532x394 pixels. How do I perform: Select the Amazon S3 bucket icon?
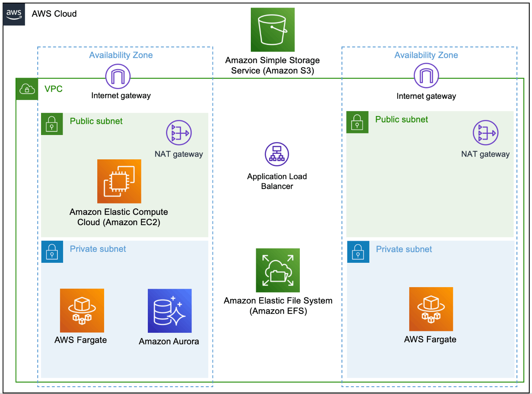pos(272,30)
